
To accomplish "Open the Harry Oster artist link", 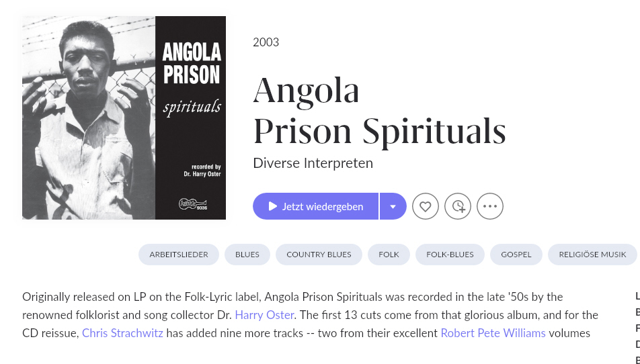I will click(264, 315).
